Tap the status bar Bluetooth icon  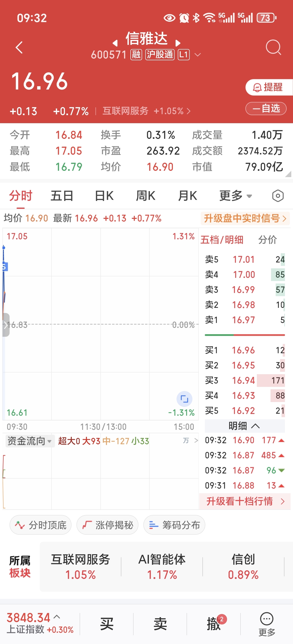coord(196,18)
